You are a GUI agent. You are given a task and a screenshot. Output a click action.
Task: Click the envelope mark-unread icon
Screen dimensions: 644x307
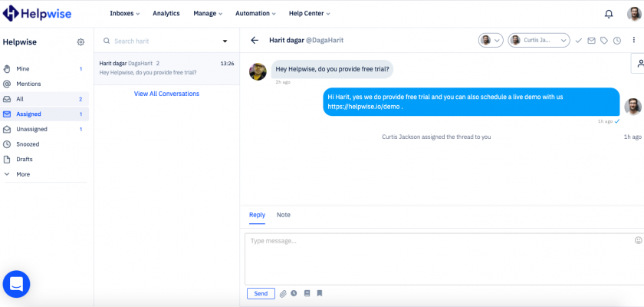click(591, 40)
